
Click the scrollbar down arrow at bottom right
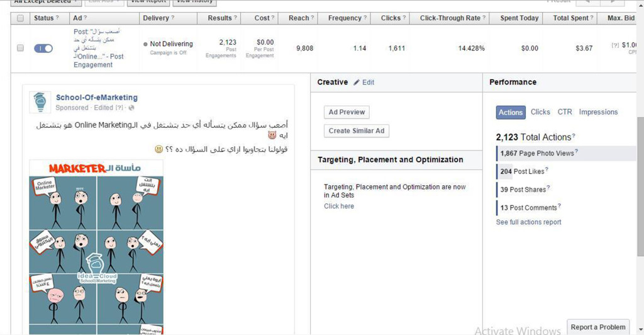click(640, 330)
